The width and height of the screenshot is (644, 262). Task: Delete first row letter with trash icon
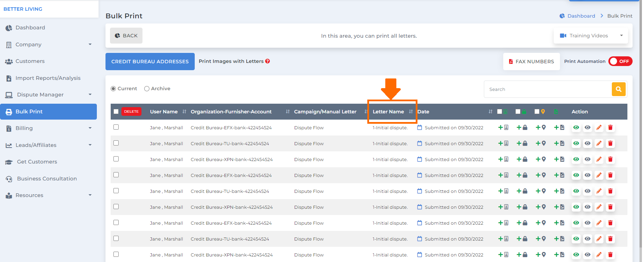[x=610, y=128]
